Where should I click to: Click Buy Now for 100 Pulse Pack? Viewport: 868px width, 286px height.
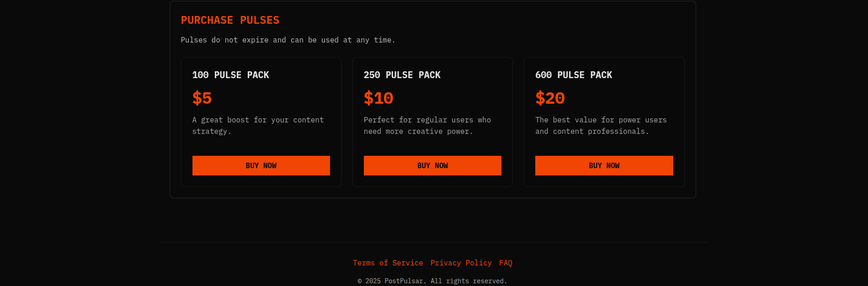[261, 165]
